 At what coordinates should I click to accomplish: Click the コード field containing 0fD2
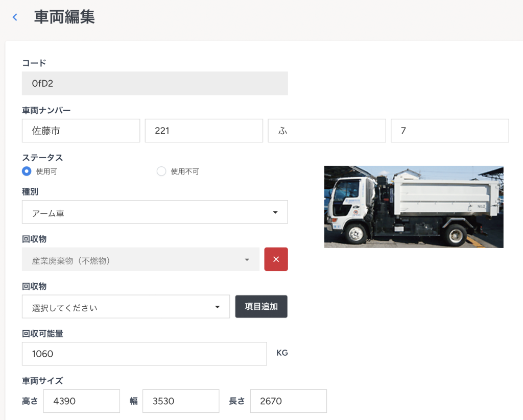coord(155,83)
